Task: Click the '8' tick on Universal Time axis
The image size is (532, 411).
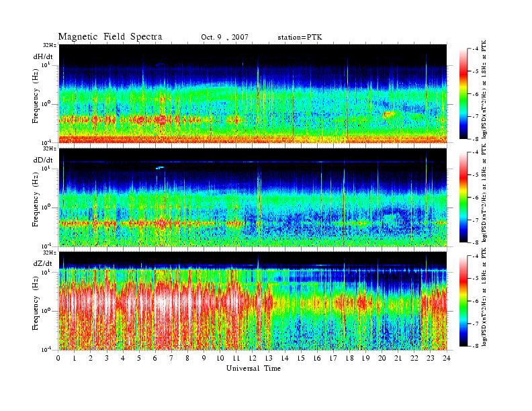Action: click(x=187, y=358)
